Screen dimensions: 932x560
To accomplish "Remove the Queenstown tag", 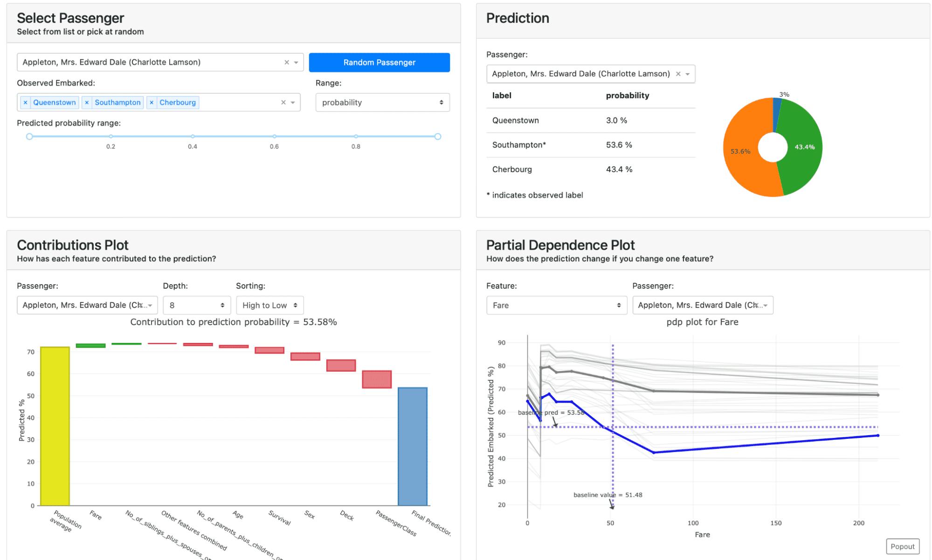I will click(x=25, y=102).
